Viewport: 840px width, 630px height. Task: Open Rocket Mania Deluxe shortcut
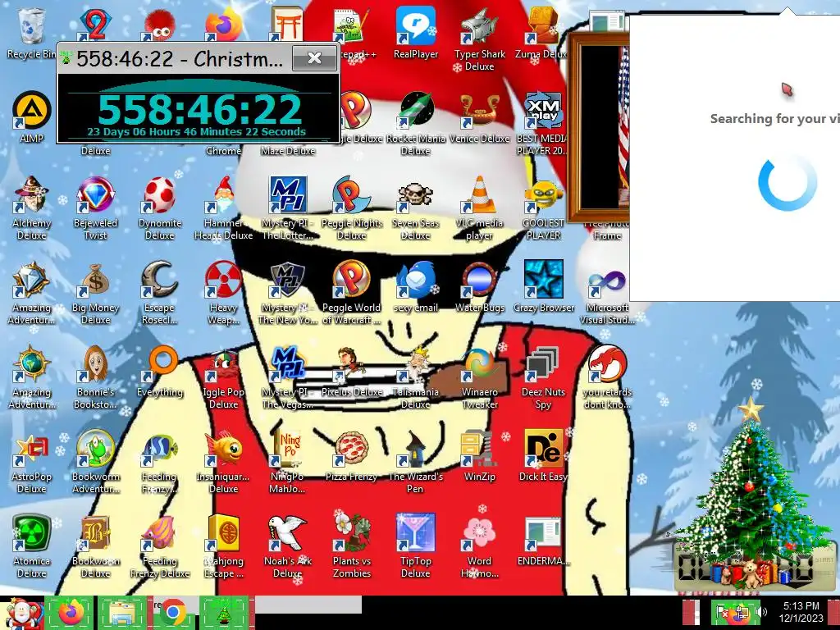(416, 111)
